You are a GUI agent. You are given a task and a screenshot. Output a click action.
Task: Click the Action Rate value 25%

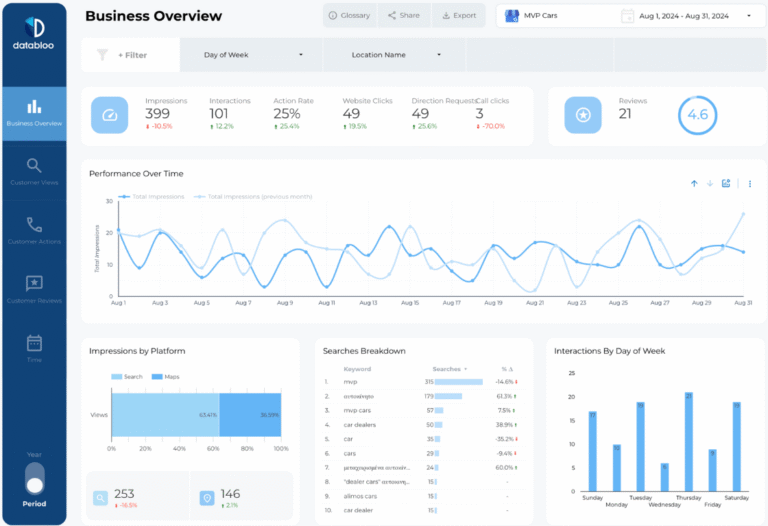287,114
